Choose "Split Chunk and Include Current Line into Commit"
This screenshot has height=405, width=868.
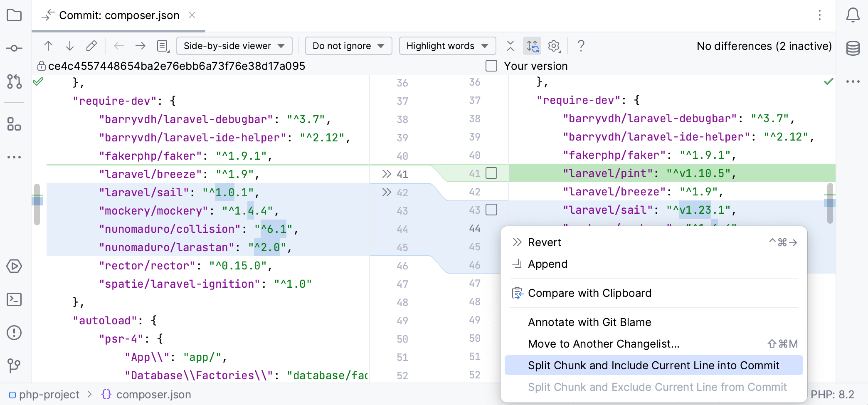(653, 365)
